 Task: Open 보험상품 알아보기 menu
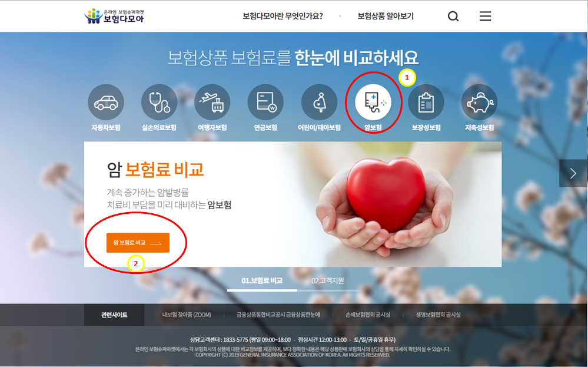point(386,16)
